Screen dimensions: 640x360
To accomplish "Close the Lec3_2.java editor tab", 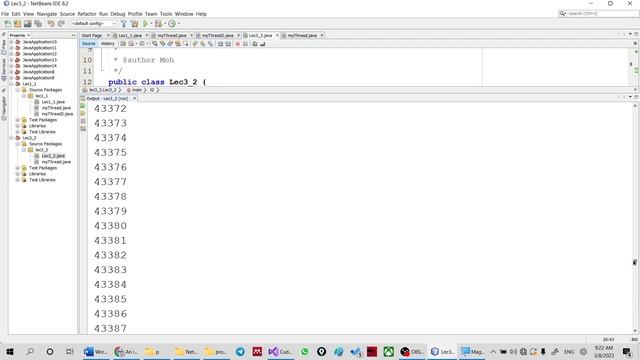I will click(277, 36).
